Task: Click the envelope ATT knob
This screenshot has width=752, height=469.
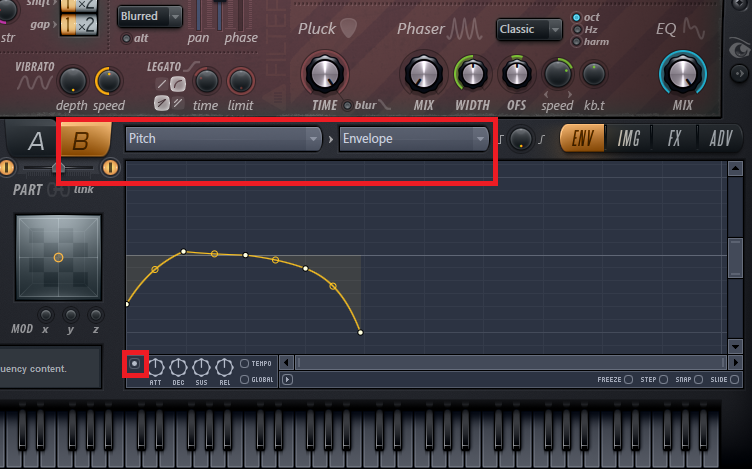Action: coord(156,367)
